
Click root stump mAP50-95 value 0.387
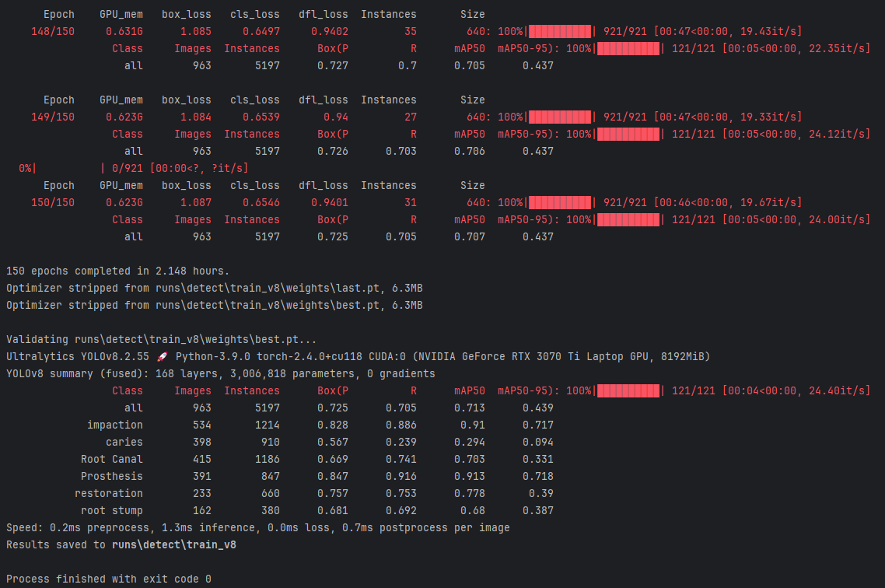tap(538, 511)
